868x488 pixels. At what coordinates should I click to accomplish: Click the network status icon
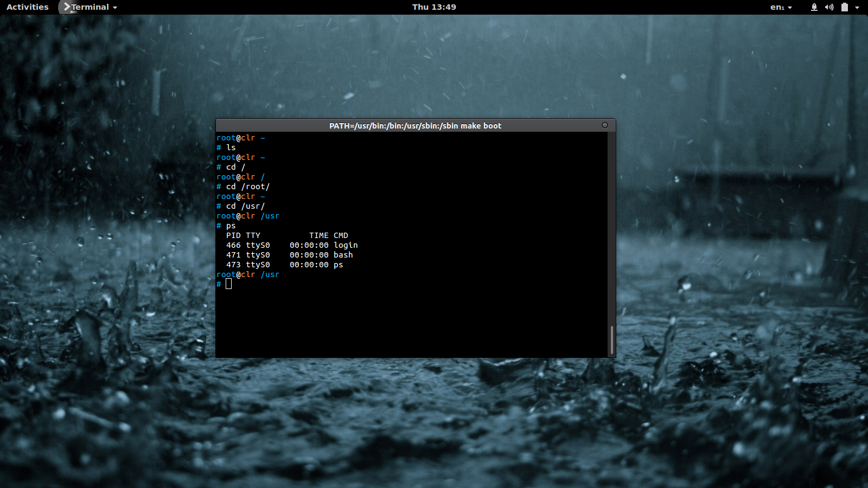(814, 7)
